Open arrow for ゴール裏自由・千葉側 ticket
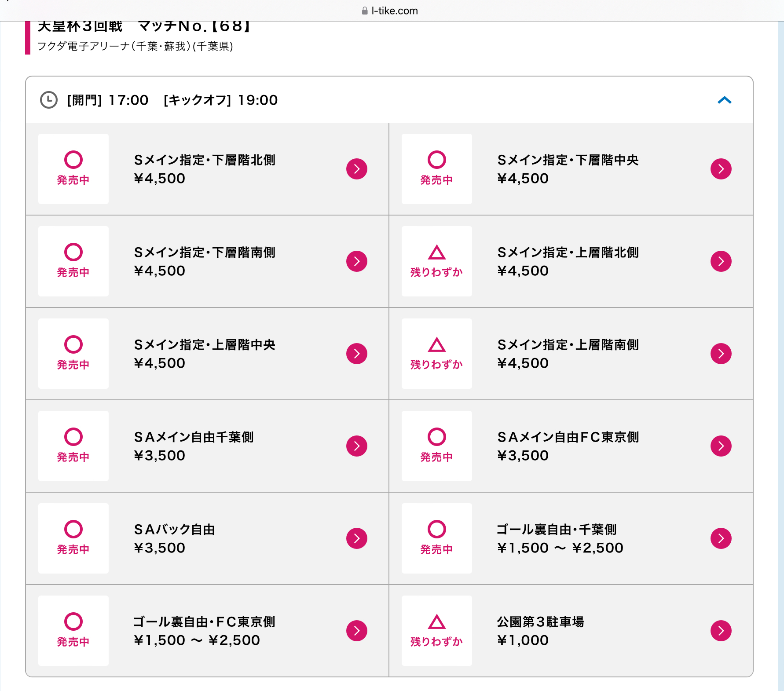Screen dimensions: 784x691 coord(721,538)
